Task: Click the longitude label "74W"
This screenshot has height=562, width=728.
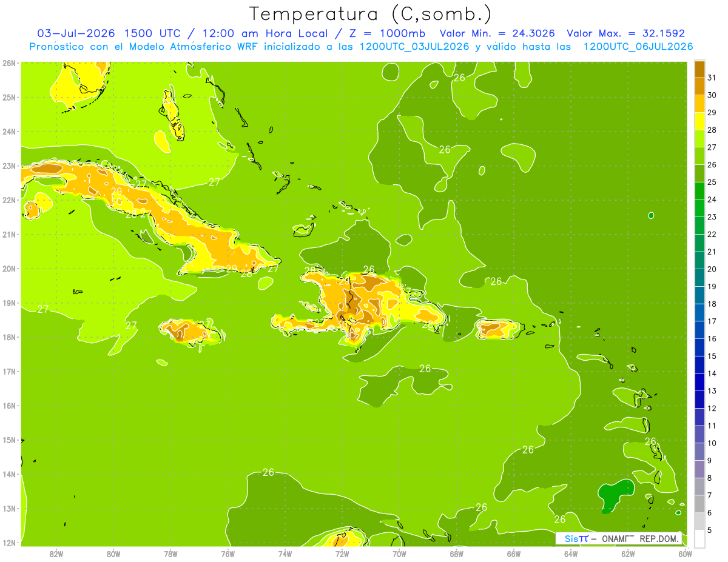Action: (x=285, y=554)
